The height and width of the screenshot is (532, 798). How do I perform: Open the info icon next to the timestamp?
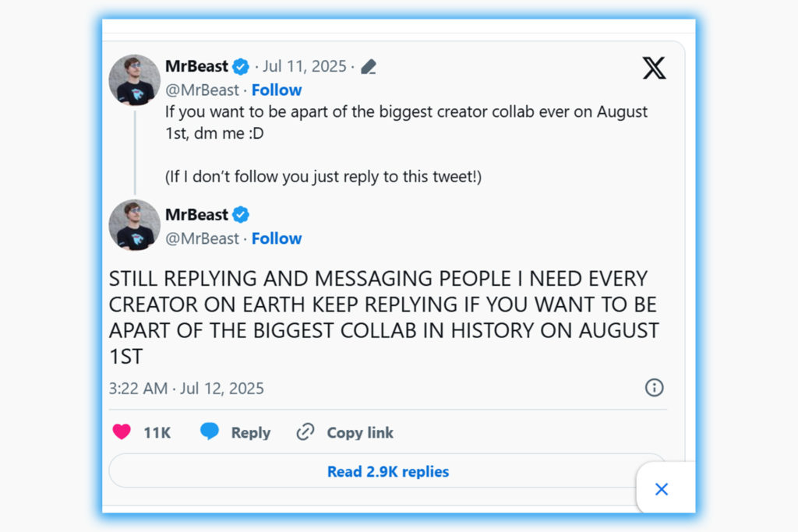tap(654, 387)
